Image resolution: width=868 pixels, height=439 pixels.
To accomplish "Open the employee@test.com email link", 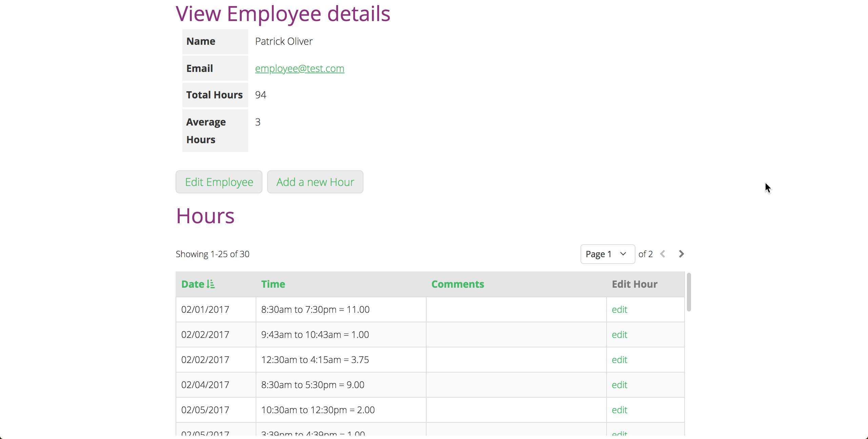I will [x=300, y=68].
